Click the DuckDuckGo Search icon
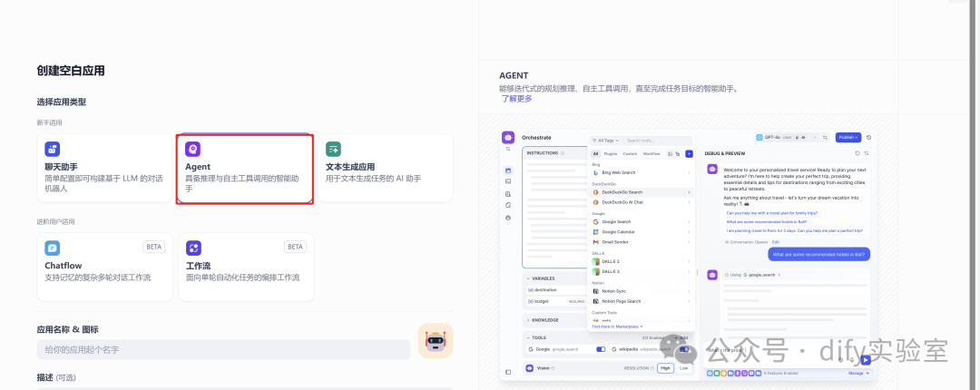The width and height of the screenshot is (980, 390). [x=595, y=192]
